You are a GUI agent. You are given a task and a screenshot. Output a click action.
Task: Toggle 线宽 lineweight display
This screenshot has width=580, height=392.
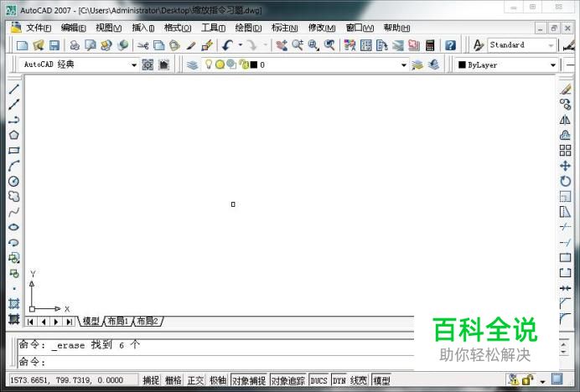click(359, 380)
